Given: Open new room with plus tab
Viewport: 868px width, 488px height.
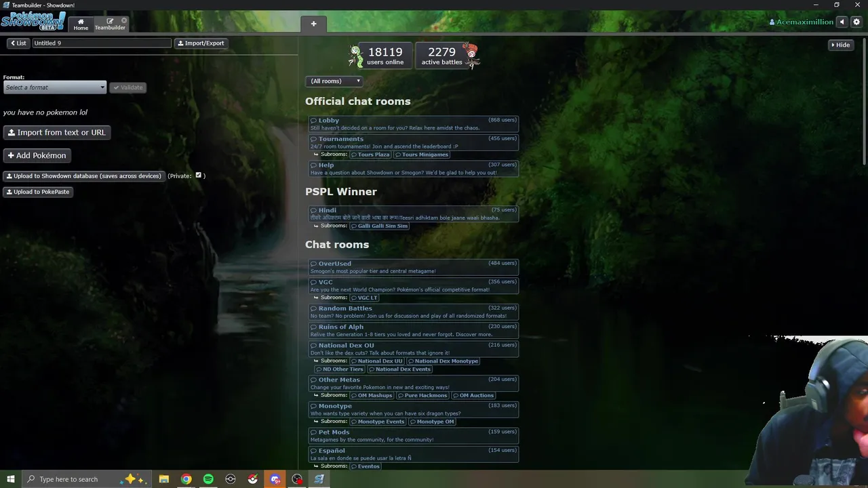Looking at the screenshot, I should pos(313,24).
